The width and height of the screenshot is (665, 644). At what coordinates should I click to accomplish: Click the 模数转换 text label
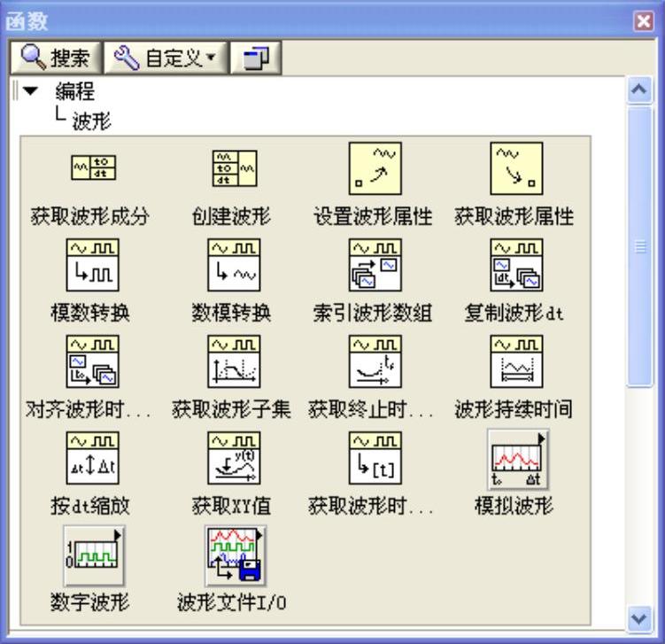(89, 313)
